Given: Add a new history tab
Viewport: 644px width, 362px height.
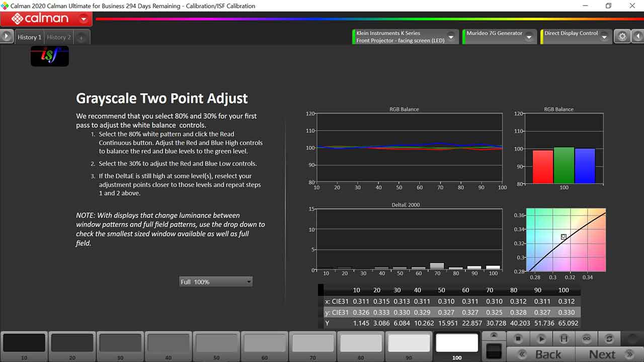Looking at the screenshot, I should (x=82, y=37).
